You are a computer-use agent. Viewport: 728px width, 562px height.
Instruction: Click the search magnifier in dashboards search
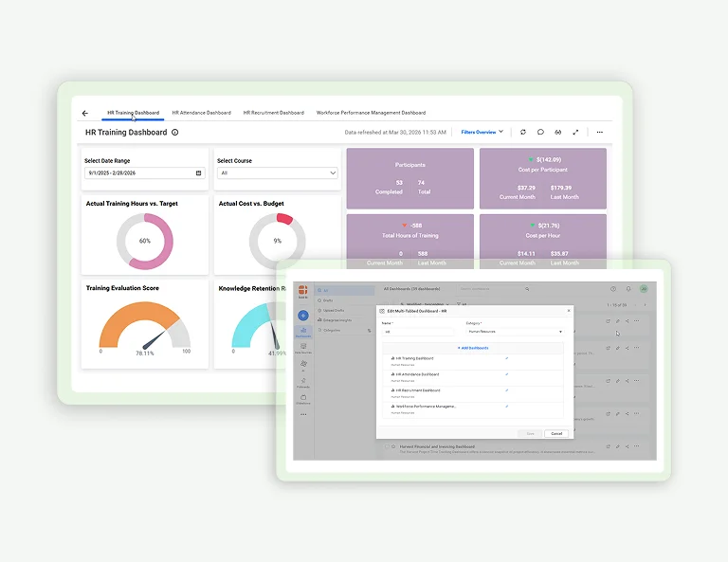(x=527, y=289)
